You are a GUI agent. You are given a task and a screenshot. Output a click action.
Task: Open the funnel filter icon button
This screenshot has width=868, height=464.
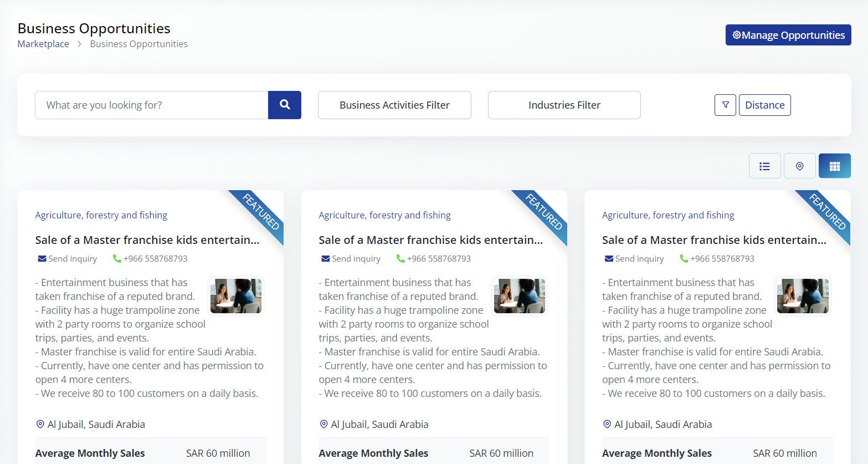pyautogui.click(x=725, y=105)
